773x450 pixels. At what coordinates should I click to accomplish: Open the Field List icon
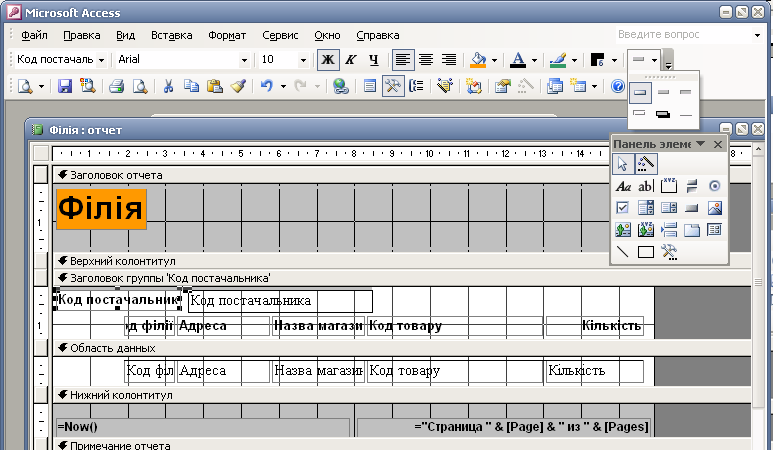[x=370, y=86]
